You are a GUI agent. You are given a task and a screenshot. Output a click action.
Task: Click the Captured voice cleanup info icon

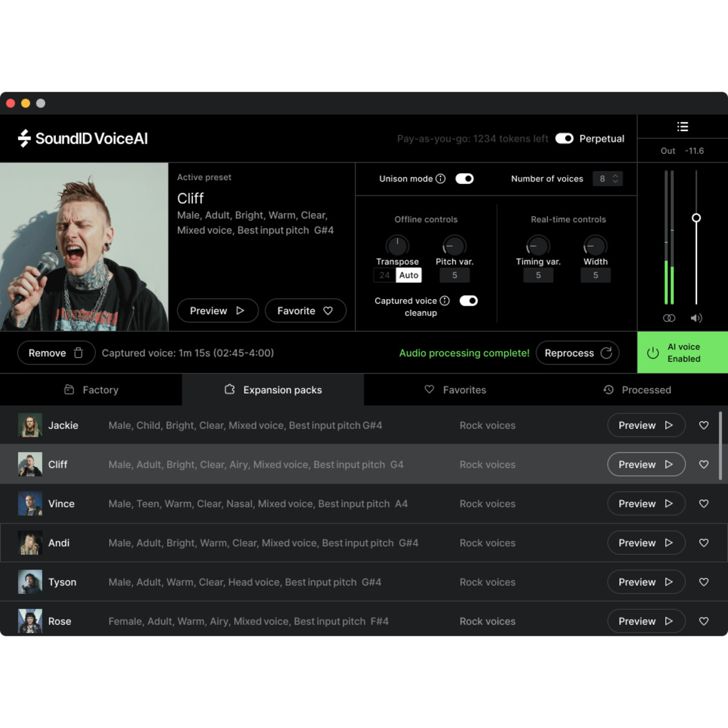pyautogui.click(x=445, y=301)
